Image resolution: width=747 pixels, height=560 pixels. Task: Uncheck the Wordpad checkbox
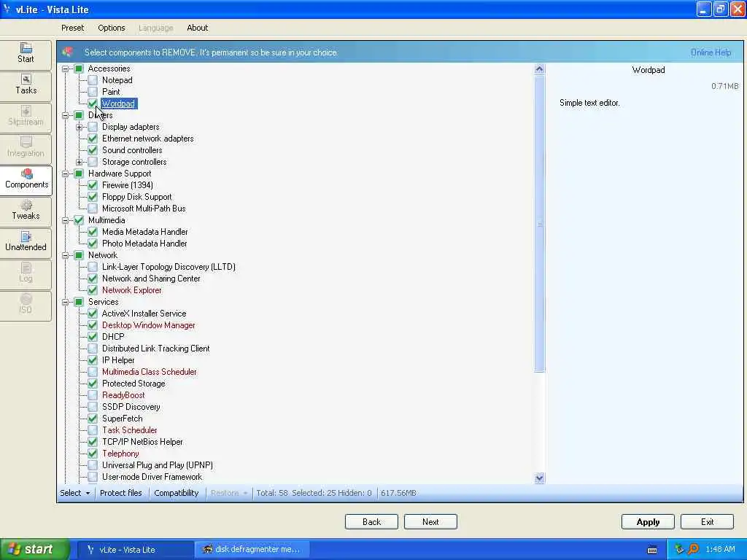point(93,104)
